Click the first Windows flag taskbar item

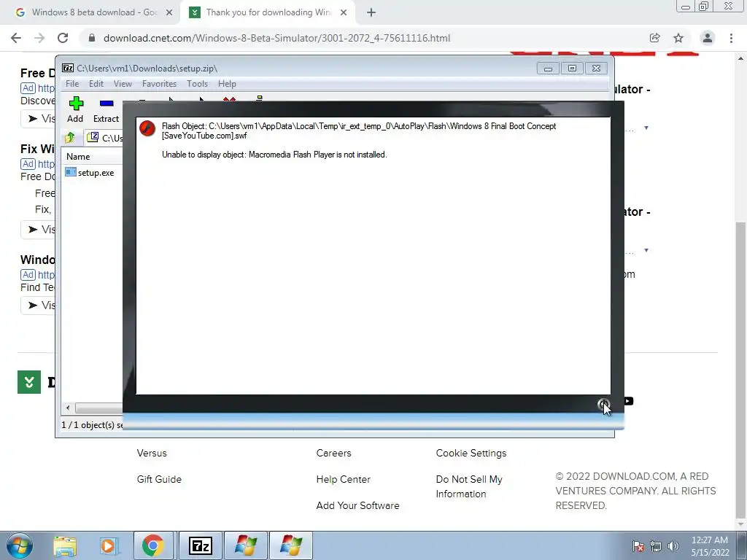tap(246, 545)
